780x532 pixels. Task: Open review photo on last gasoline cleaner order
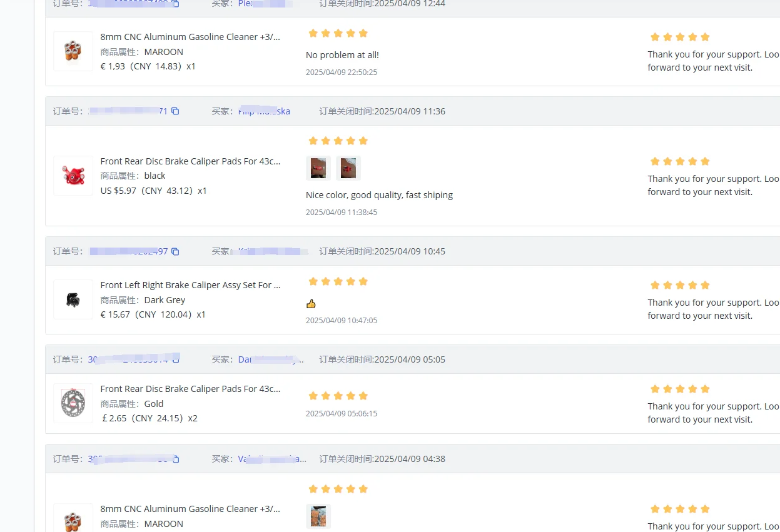(x=318, y=516)
